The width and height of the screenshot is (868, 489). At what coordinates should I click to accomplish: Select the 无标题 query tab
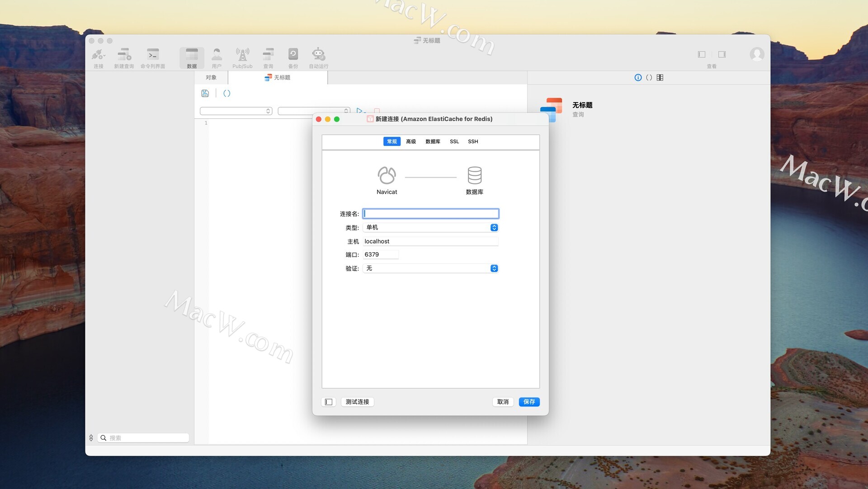click(278, 77)
